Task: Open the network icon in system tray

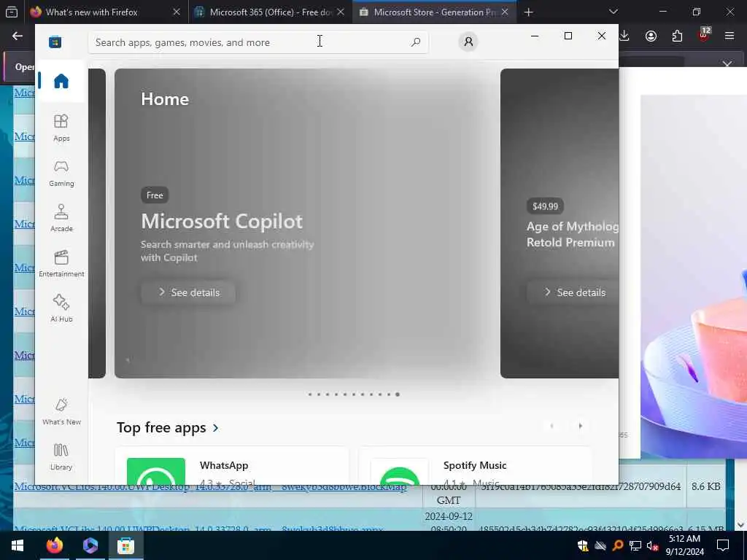Action: click(635, 545)
